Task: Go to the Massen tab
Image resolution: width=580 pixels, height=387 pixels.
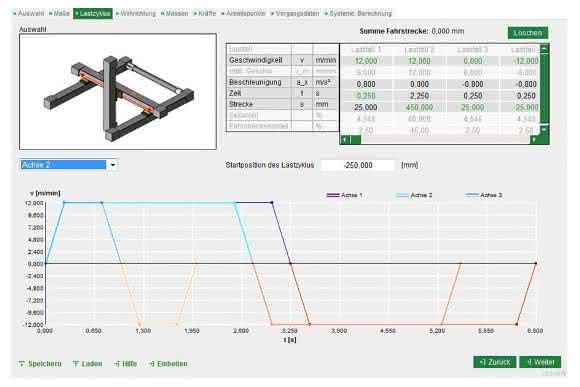Action: click(174, 14)
